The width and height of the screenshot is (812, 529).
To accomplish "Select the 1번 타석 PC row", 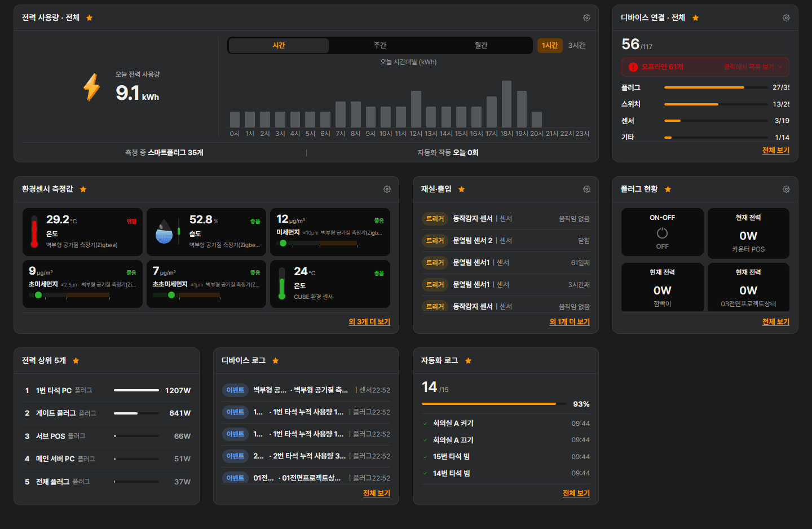I will coord(108,390).
